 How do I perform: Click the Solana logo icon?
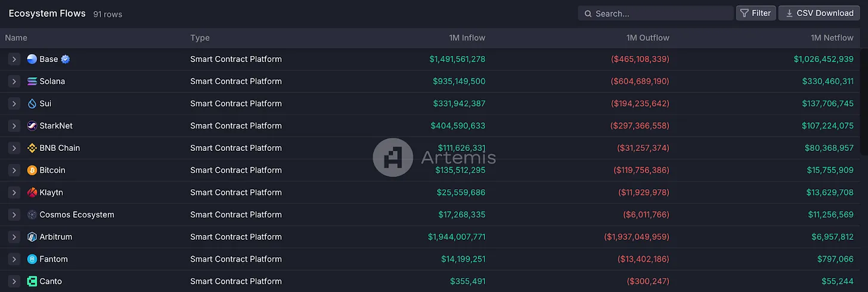click(32, 81)
